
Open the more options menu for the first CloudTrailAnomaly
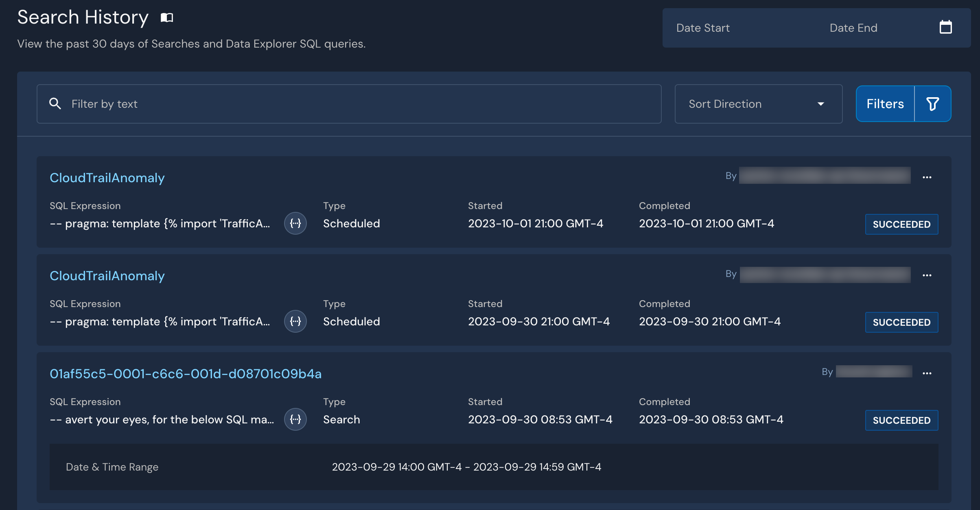(927, 177)
